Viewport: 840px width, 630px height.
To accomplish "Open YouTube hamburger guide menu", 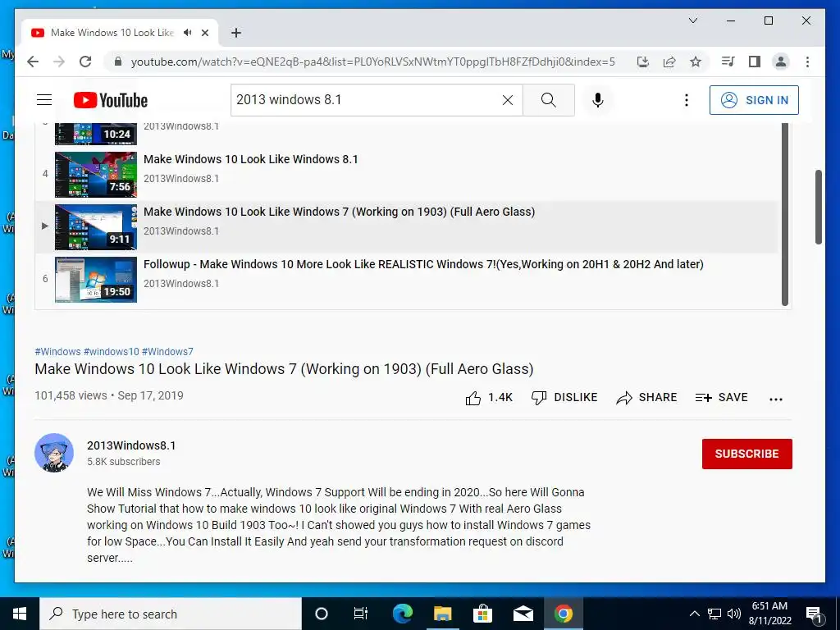I will click(x=44, y=99).
